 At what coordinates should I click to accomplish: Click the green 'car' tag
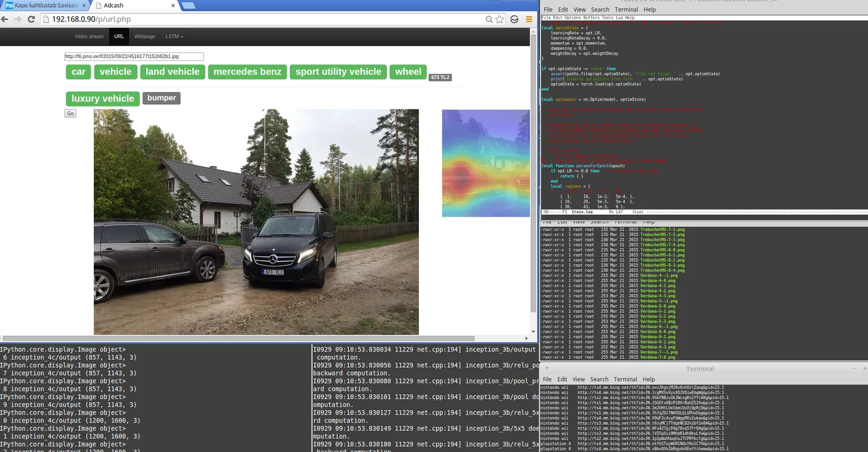[x=78, y=72]
